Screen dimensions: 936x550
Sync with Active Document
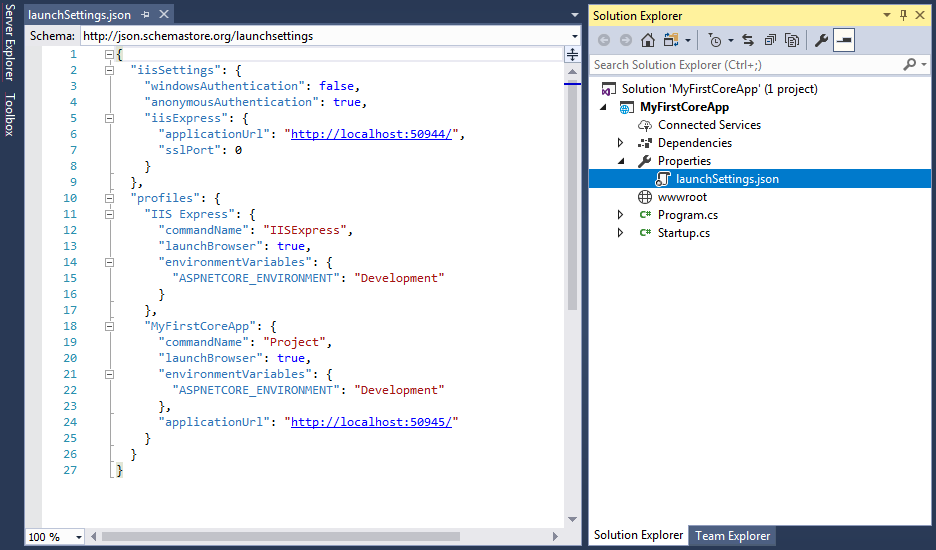(x=748, y=40)
